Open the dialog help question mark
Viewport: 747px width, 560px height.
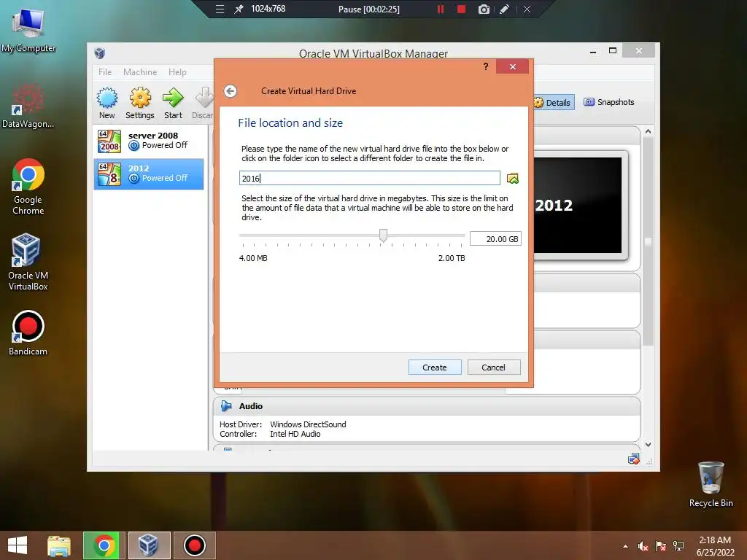coord(486,66)
